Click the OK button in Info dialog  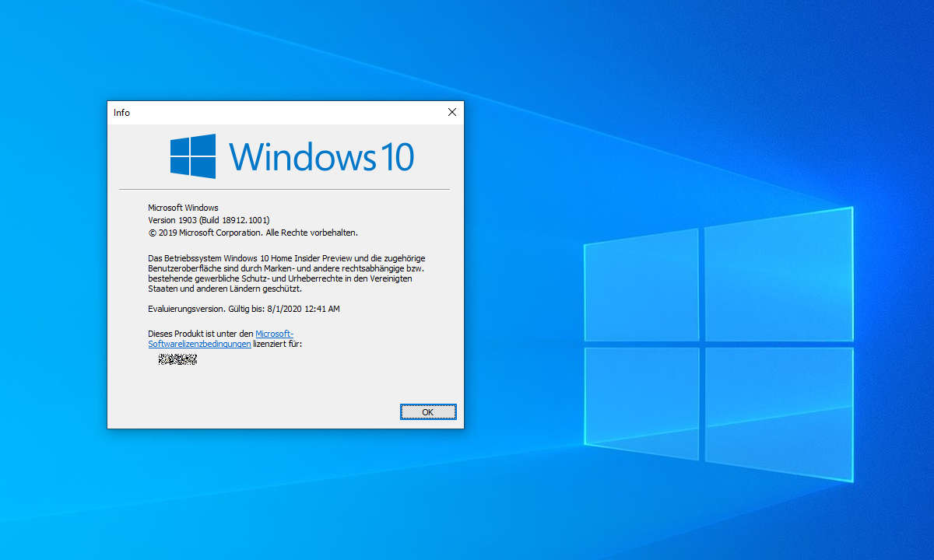428,412
